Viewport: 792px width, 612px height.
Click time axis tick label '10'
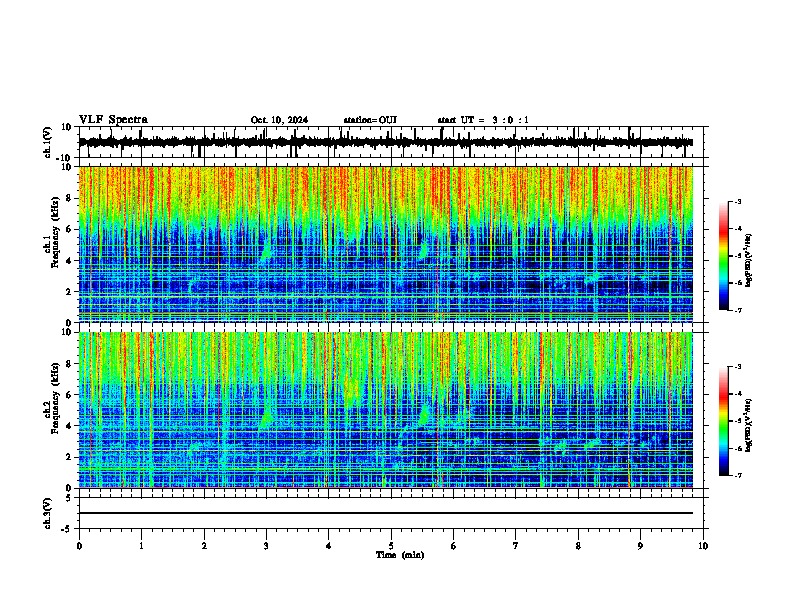703,546
